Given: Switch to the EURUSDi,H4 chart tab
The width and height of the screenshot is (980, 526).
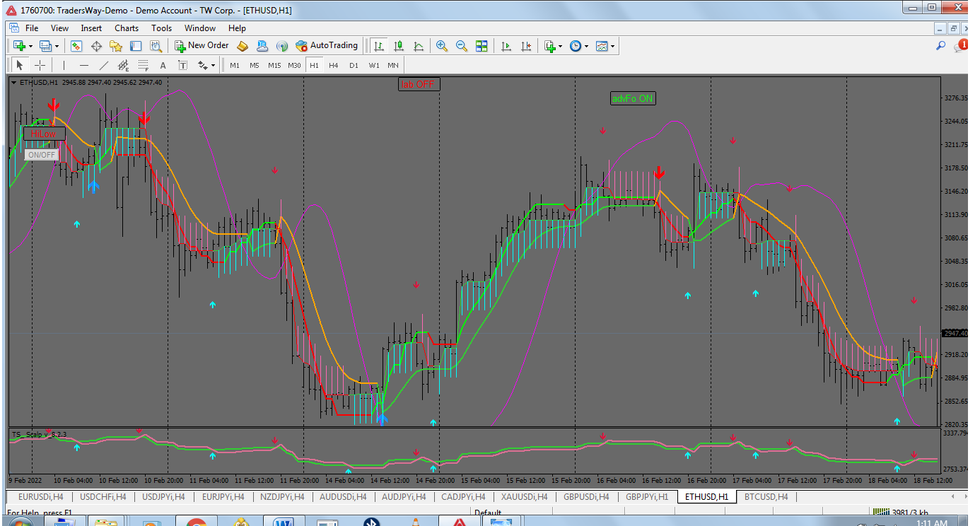Looking at the screenshot, I should (40, 497).
